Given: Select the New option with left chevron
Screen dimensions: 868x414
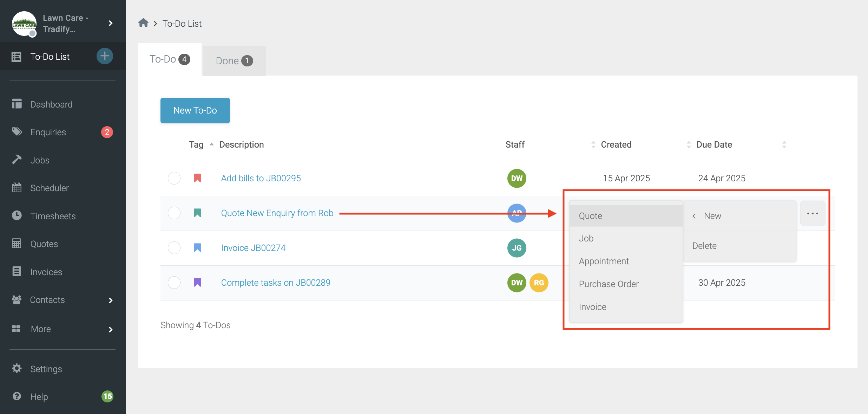Looking at the screenshot, I should coord(739,216).
